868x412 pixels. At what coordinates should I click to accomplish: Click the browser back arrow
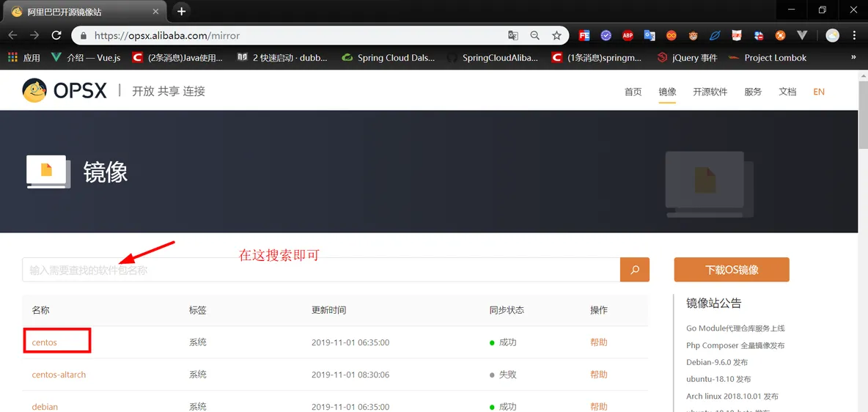click(12, 35)
